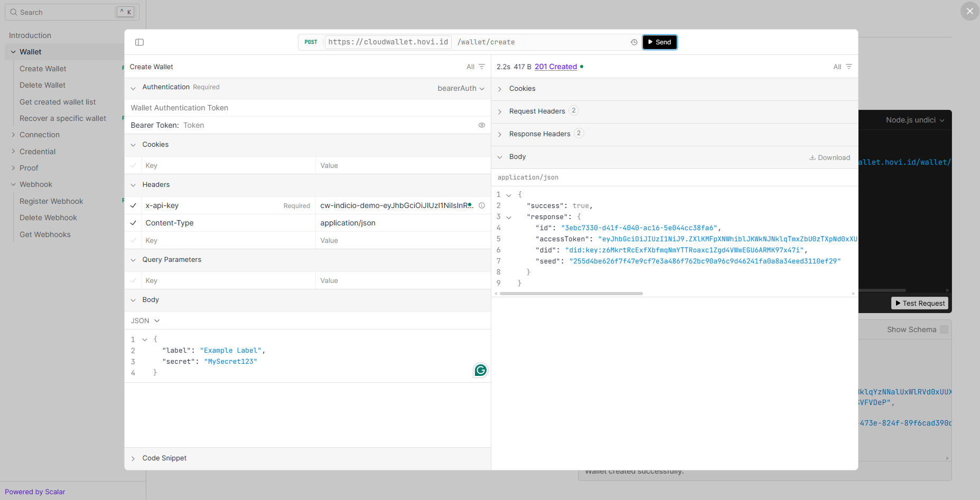Image resolution: width=980 pixels, height=500 pixels.
Task: Click the response horizontal scrollbar
Action: click(571, 294)
